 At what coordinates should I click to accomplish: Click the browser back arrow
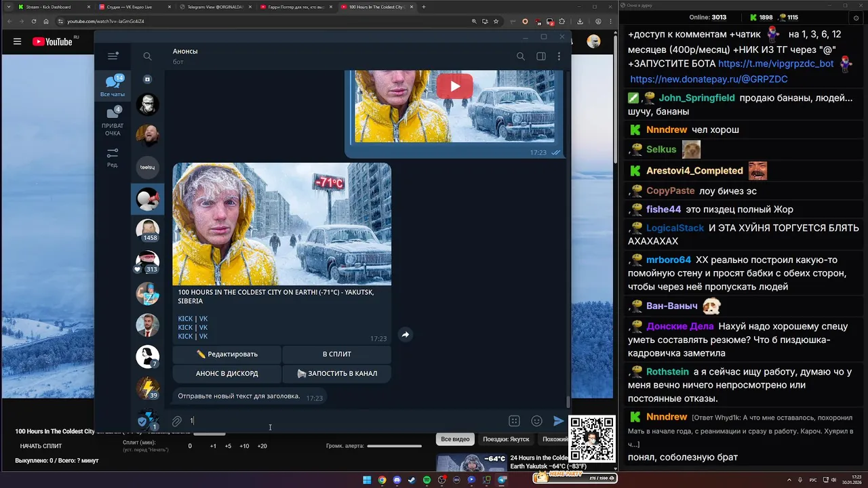click(x=9, y=21)
